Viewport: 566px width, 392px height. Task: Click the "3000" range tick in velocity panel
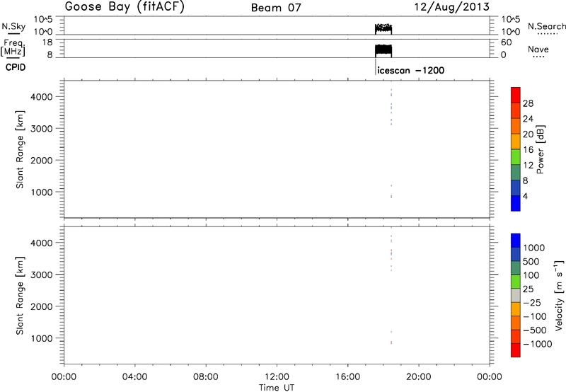tap(42, 275)
